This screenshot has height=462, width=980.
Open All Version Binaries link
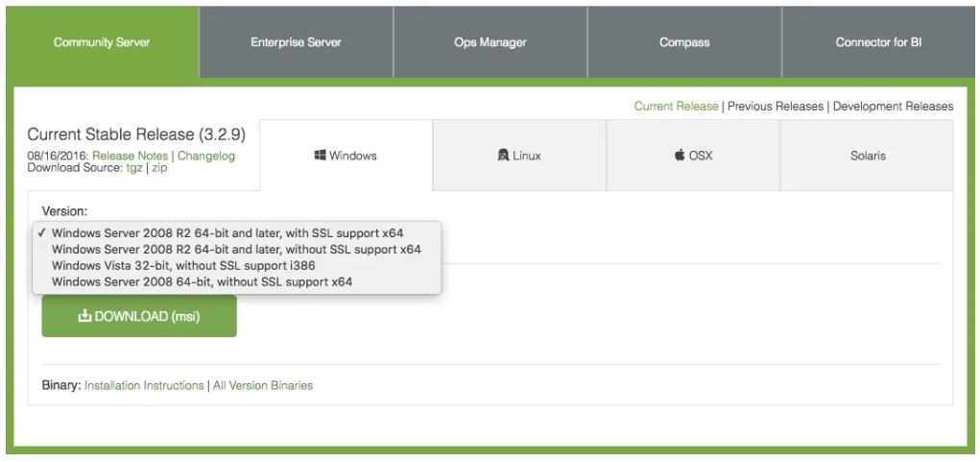263,385
